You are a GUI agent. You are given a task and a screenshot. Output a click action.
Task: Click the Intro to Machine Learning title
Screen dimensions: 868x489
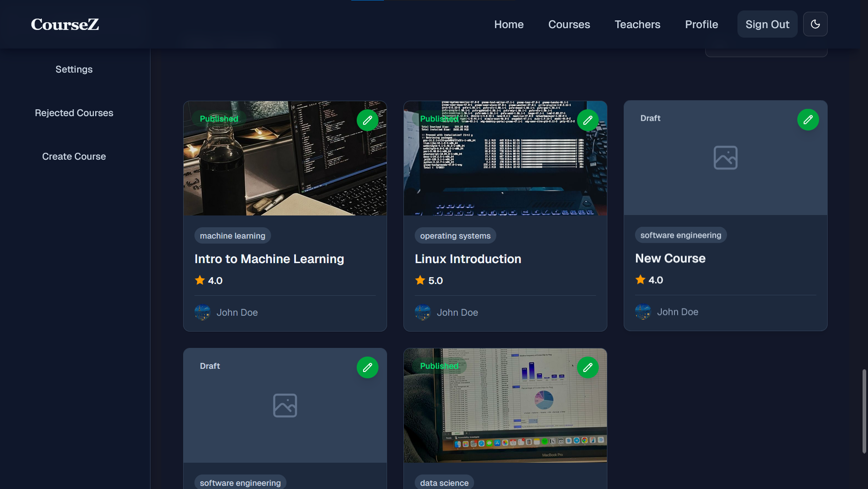(269, 259)
